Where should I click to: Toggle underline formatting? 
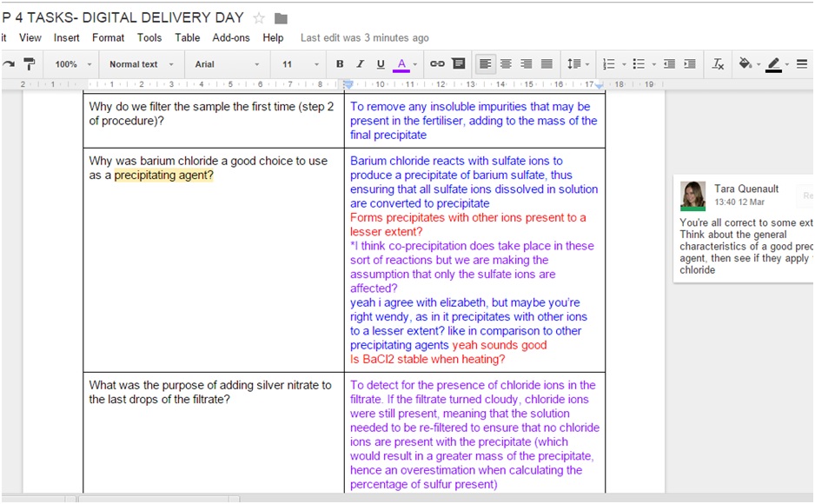coord(381,64)
